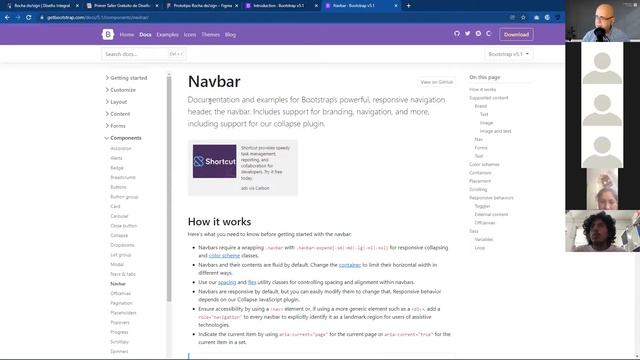640x360 pixels.
Task: Follow the container link
Action: point(350,265)
